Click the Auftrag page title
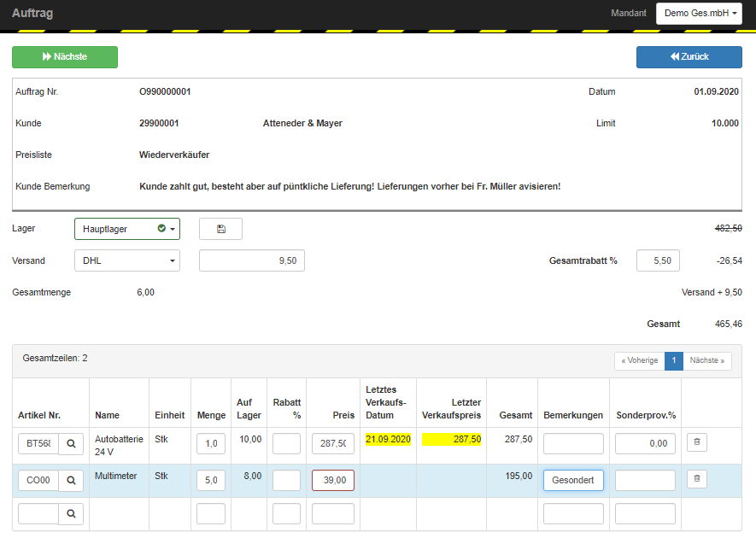The image size is (756, 538). coord(32,13)
